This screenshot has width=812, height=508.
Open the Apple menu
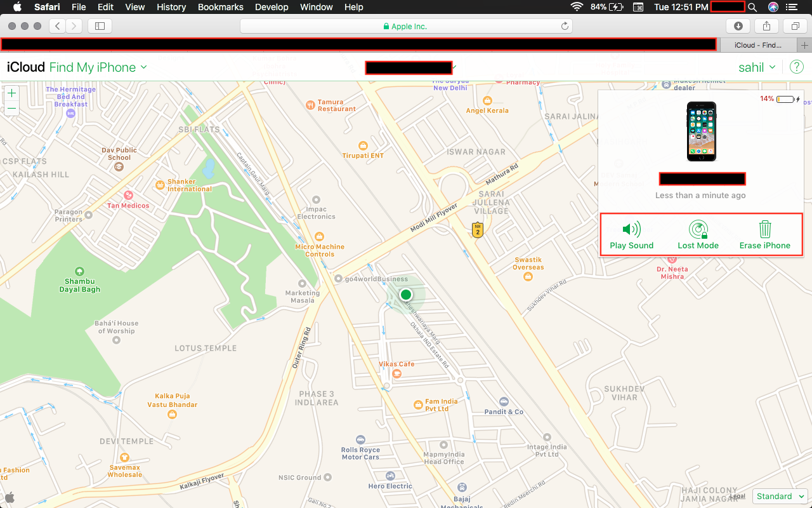(17, 7)
